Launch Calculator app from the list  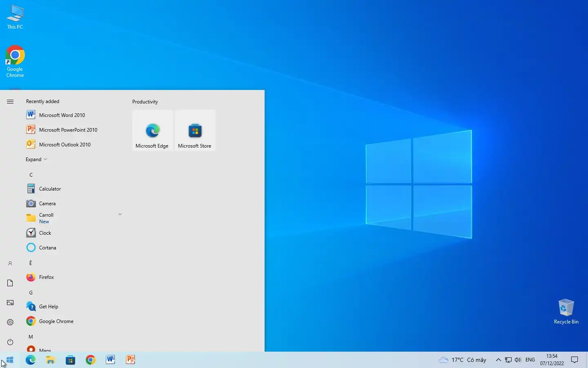(73, 189)
